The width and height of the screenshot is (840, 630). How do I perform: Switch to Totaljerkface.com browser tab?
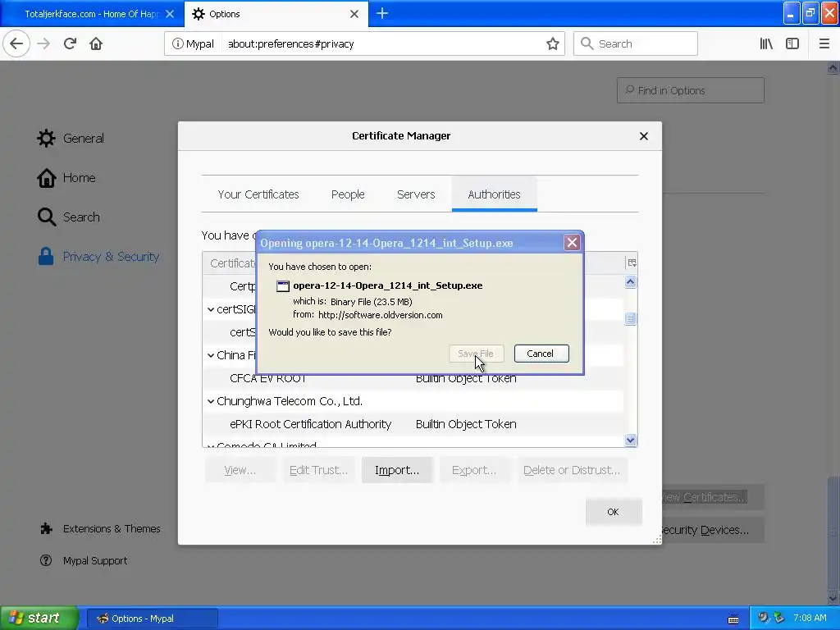91,14
